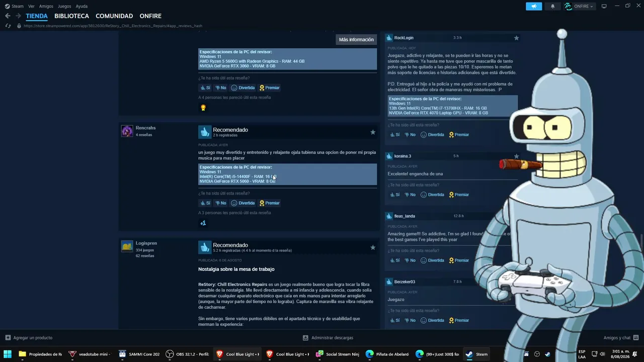Viewport: 644px width, 362px height.
Task: Vote Sí on RockLogin's review
Action: coord(394,135)
